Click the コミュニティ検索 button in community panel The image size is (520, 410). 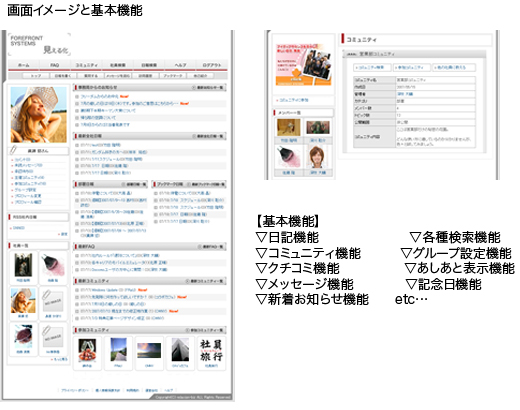click(x=372, y=67)
